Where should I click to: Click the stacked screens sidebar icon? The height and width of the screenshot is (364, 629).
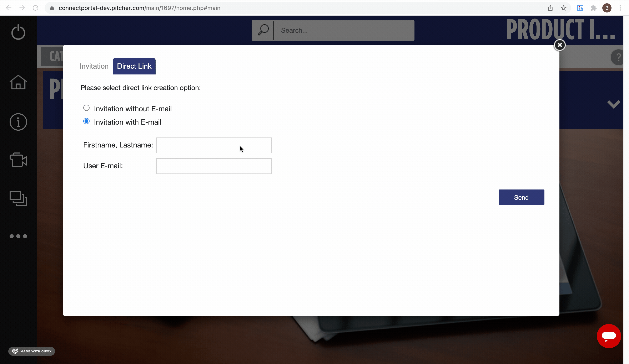pos(18,198)
